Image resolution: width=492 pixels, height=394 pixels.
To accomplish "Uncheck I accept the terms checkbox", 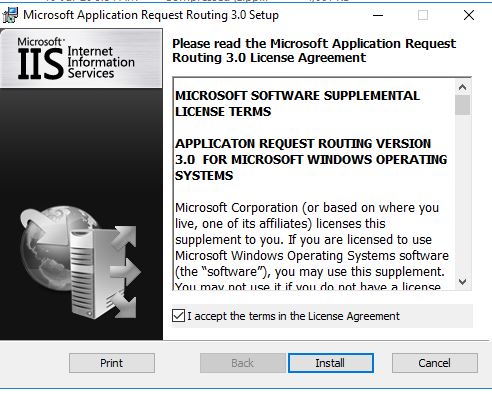I will (x=178, y=315).
